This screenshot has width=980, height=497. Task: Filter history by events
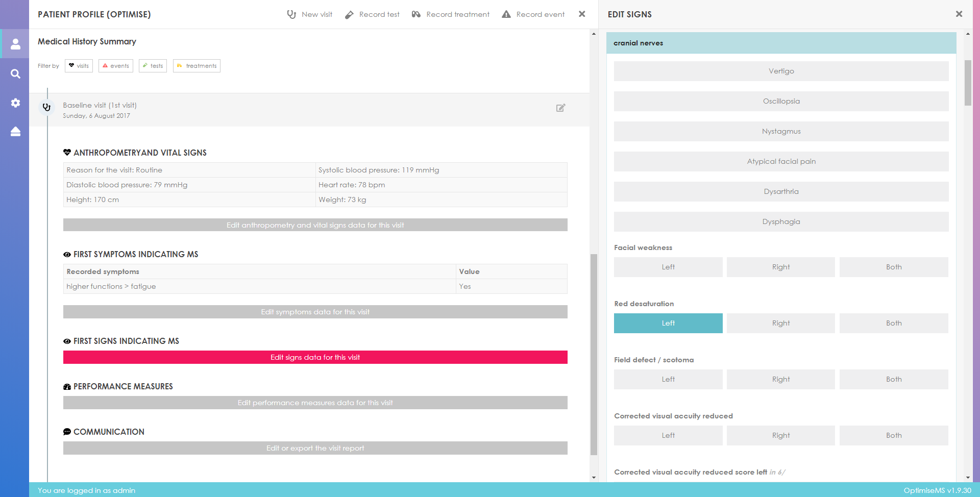(116, 66)
